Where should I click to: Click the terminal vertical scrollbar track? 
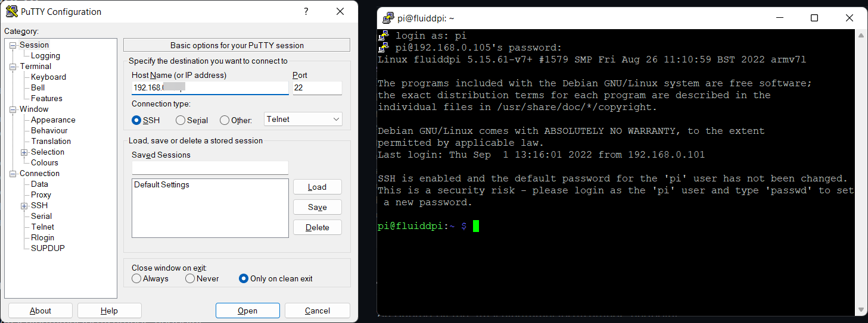point(861,173)
